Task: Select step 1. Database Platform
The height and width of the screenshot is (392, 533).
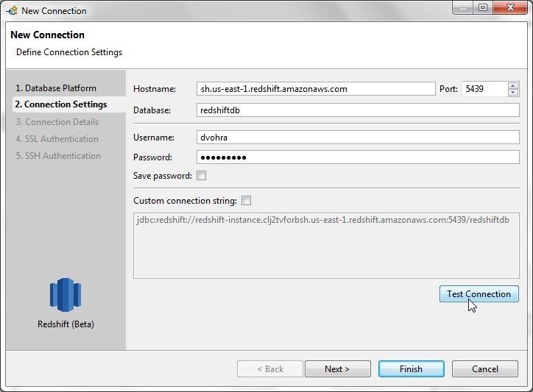Action: click(56, 88)
